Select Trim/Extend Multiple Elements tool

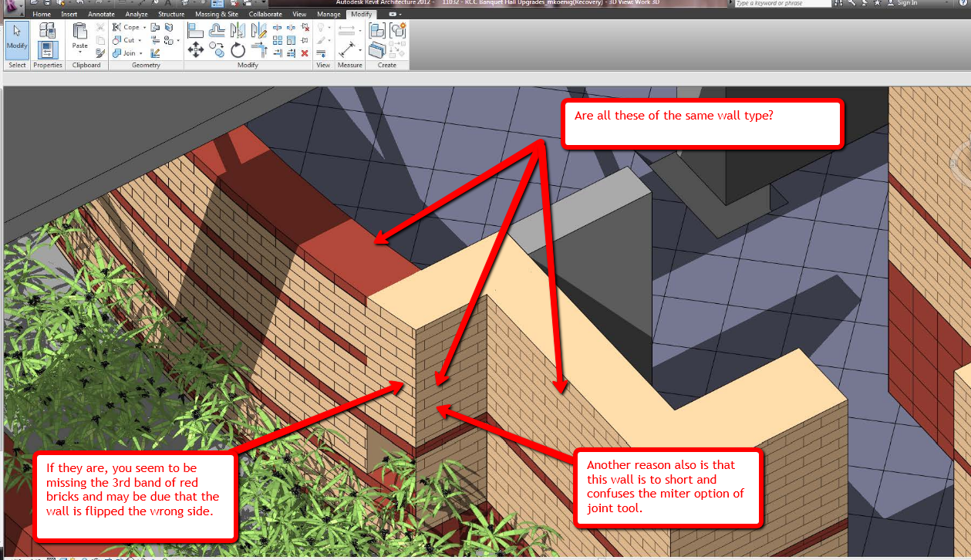[x=292, y=53]
